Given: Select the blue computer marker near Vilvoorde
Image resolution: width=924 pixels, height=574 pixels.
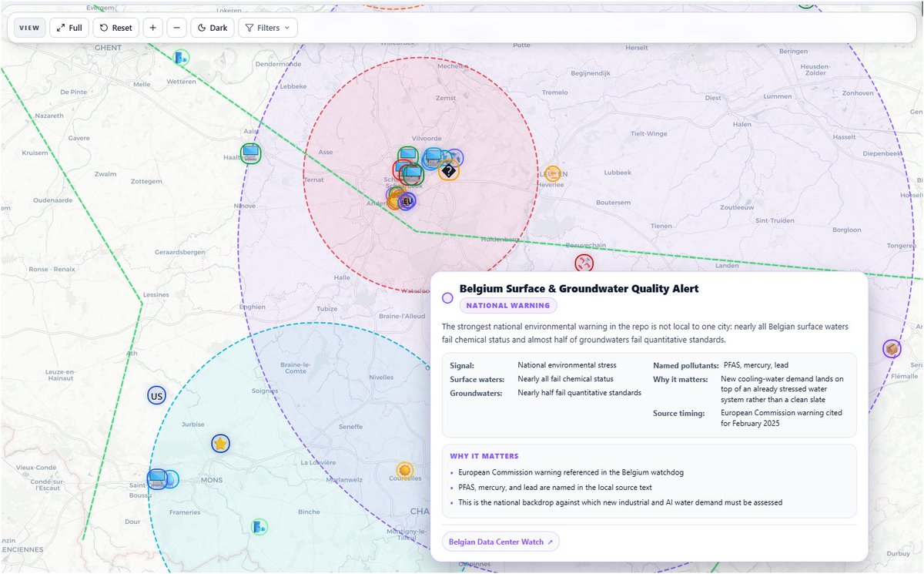Looking at the screenshot, I should 433,158.
